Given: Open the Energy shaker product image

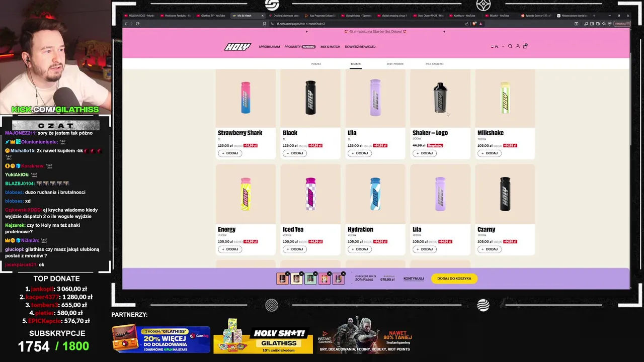Looking at the screenshot, I should tap(246, 194).
